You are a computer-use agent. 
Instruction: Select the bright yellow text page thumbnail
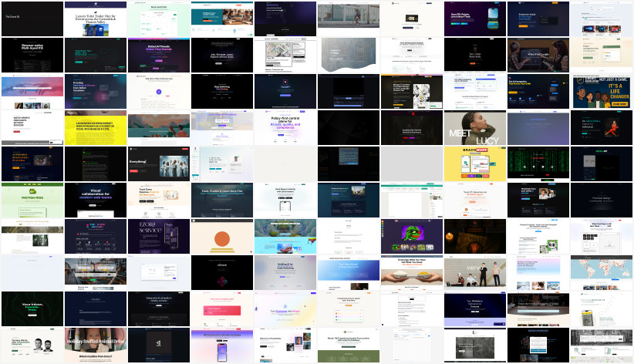tap(96, 128)
